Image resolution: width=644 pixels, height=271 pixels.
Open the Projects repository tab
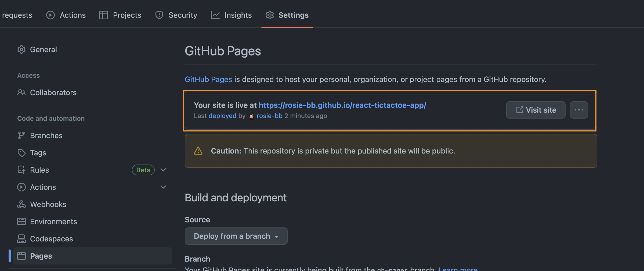coord(120,15)
